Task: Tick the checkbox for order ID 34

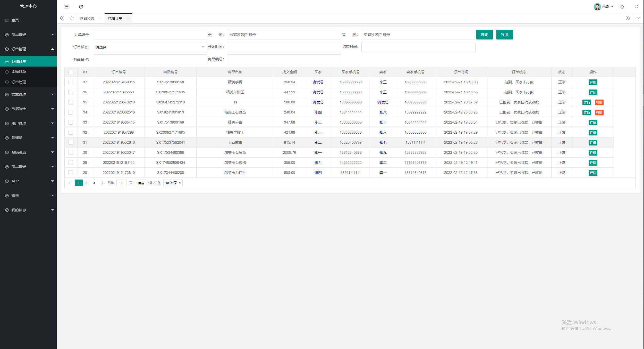Action: (x=71, y=112)
